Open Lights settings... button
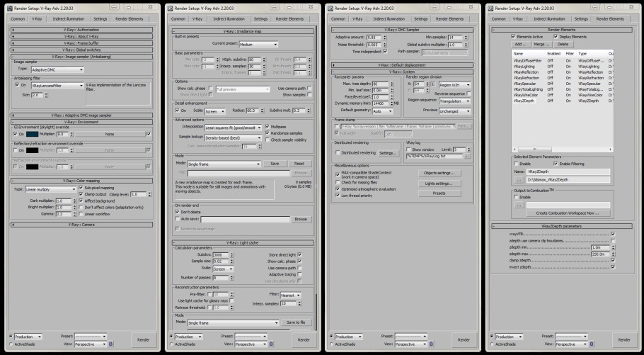644x355 pixels. point(439,184)
